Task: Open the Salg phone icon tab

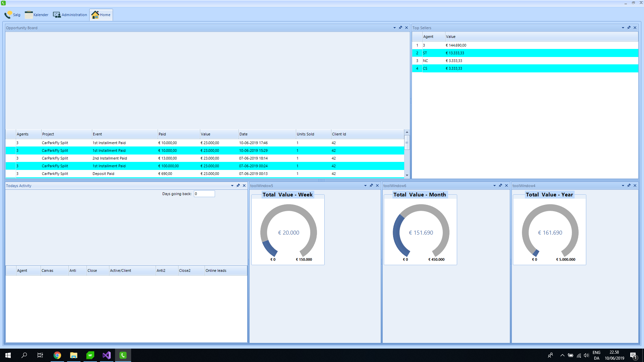Action: coord(12,15)
